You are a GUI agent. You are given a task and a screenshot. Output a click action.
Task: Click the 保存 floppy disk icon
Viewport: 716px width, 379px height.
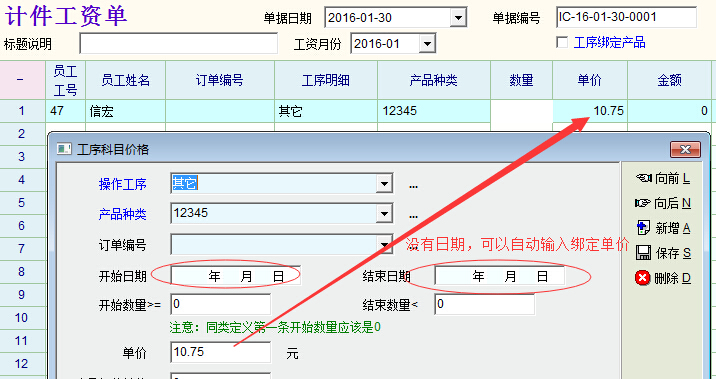pyautogui.click(x=643, y=253)
